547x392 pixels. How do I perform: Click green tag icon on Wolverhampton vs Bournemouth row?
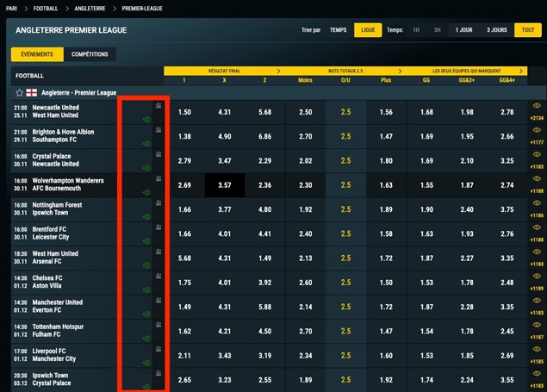146,192
